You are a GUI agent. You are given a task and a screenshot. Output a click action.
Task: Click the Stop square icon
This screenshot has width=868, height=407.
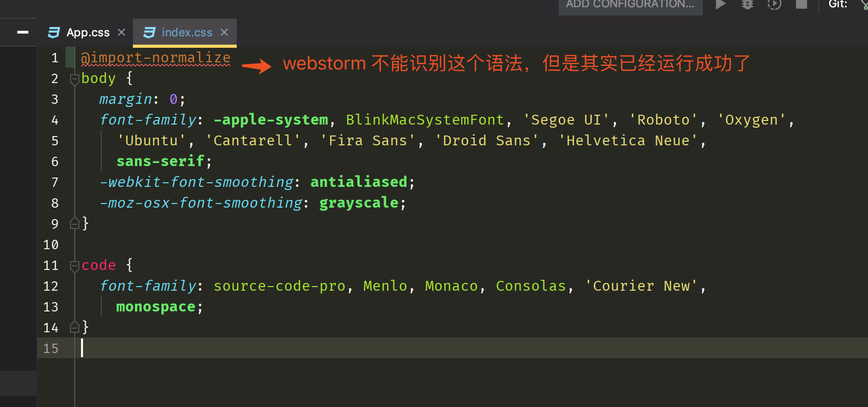(x=802, y=4)
